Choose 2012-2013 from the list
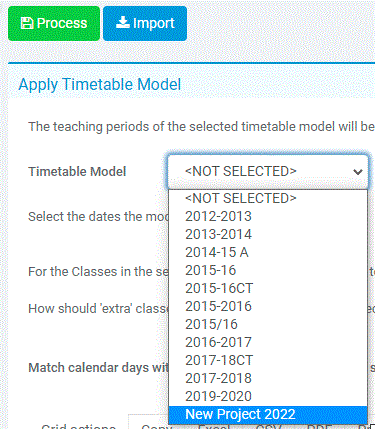The width and height of the screenshot is (375, 429). [268, 216]
